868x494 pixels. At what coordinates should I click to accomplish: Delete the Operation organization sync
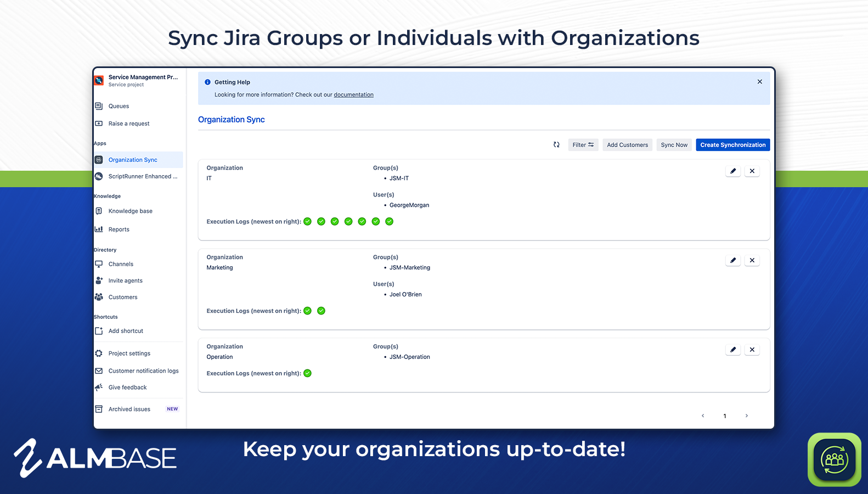point(752,350)
